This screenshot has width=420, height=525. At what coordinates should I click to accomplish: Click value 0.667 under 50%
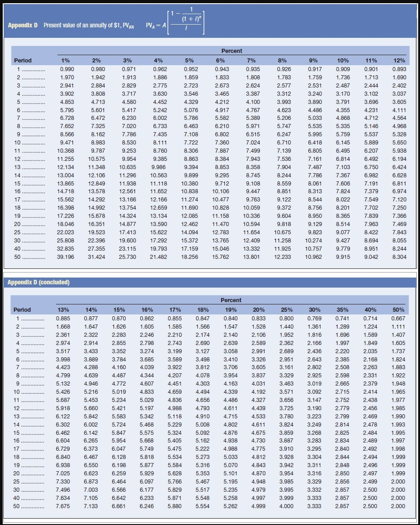click(x=398, y=319)
